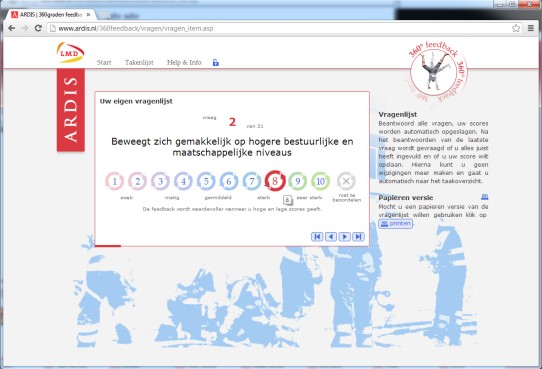Open the Chrome menu hamburger icon

point(531,28)
